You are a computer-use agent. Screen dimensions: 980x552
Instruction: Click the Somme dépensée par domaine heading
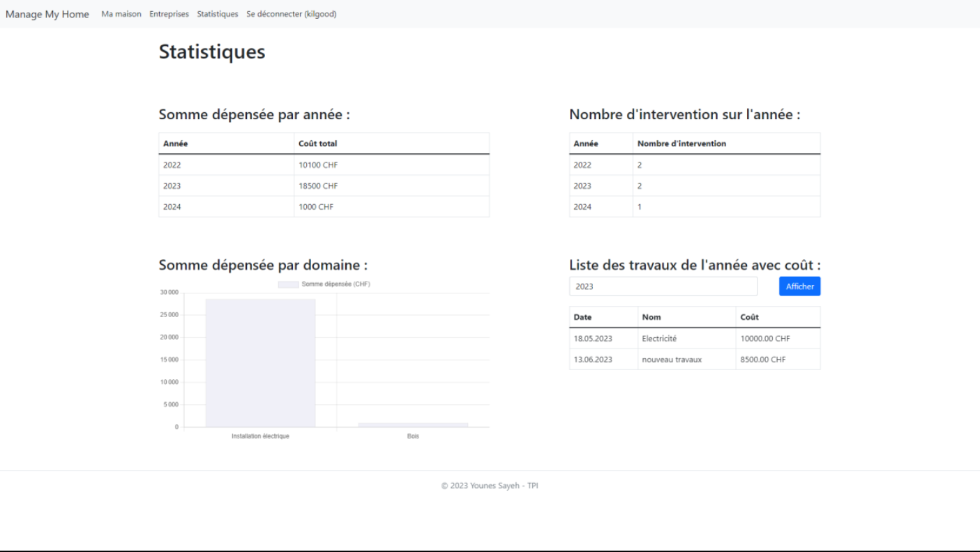click(x=263, y=266)
